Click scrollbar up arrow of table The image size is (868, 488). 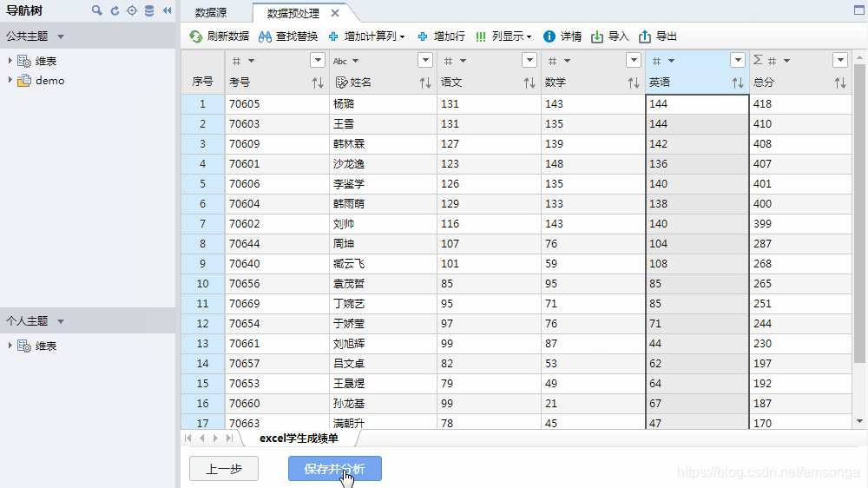(x=859, y=57)
